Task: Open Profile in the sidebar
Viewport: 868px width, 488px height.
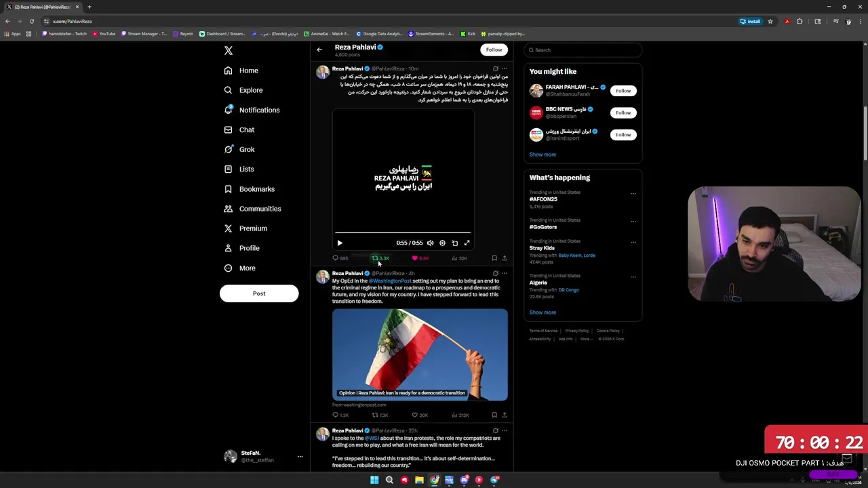Action: pos(241,248)
